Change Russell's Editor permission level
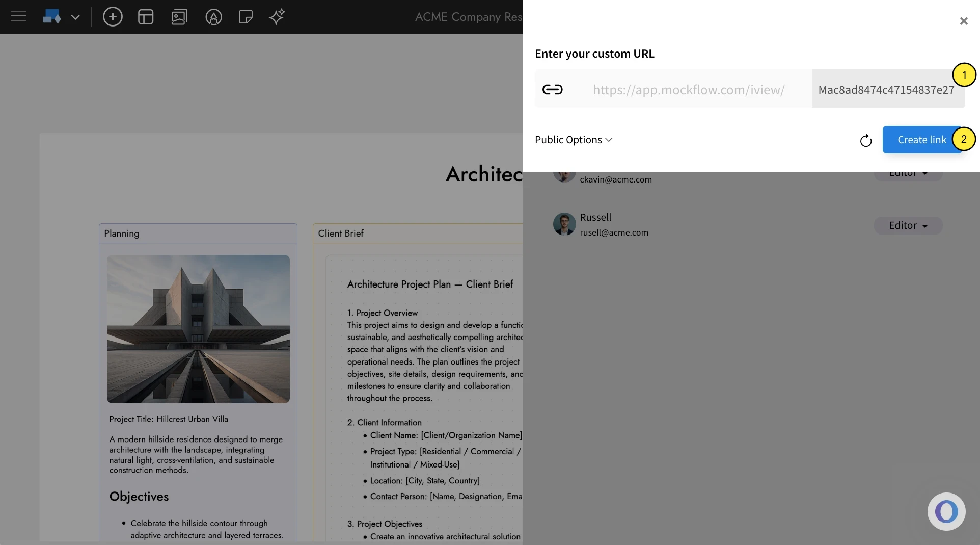This screenshot has width=980, height=545. 908,225
